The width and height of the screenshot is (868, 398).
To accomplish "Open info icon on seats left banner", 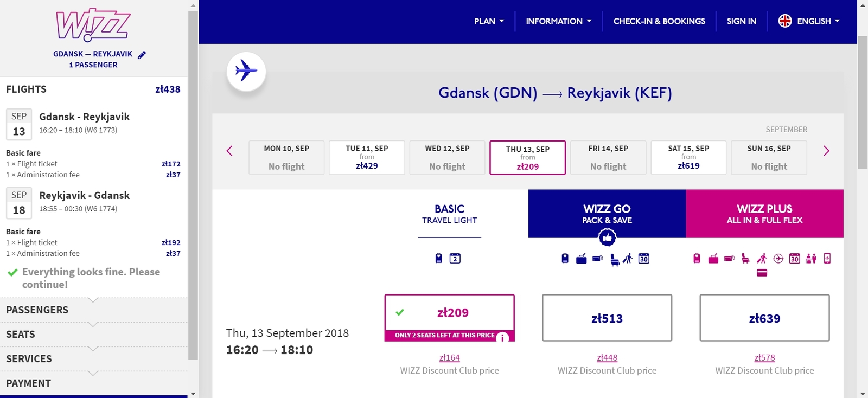I will click(503, 337).
